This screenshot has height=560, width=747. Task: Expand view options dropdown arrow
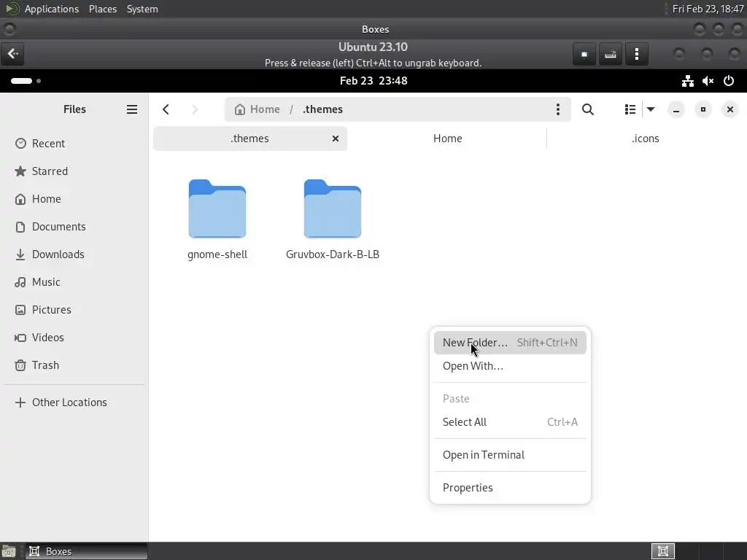651,109
